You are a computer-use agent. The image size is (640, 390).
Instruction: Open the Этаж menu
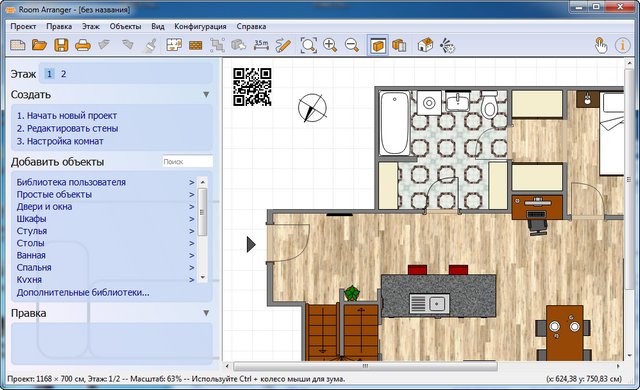91,26
